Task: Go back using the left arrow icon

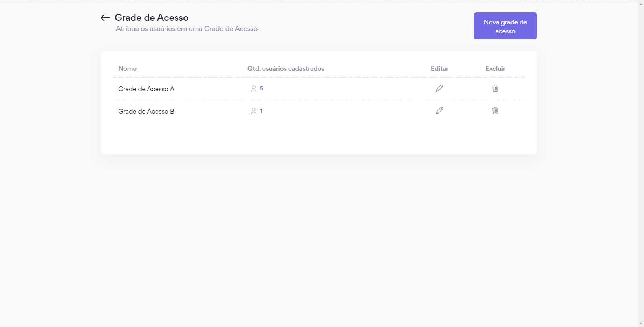Action: pos(105,18)
